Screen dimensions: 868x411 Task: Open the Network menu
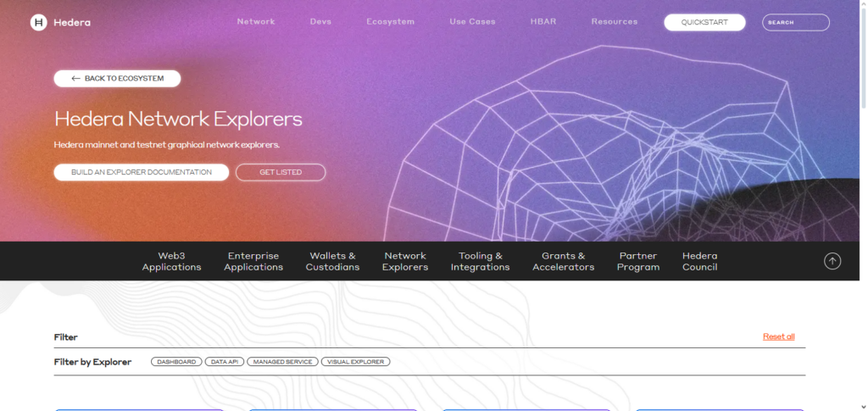pos(256,21)
